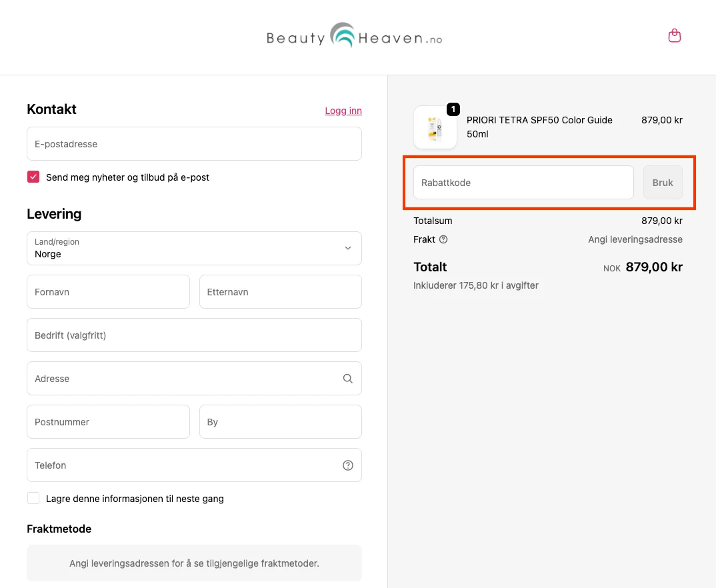
Task: Click inside the Adresse input field
Action: 180,379
